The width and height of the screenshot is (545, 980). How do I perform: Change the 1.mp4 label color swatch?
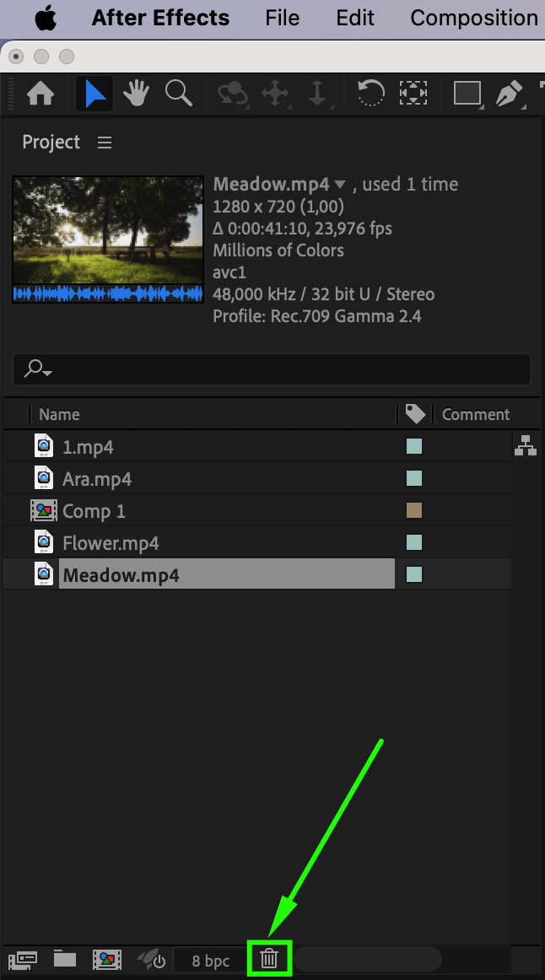click(x=413, y=446)
